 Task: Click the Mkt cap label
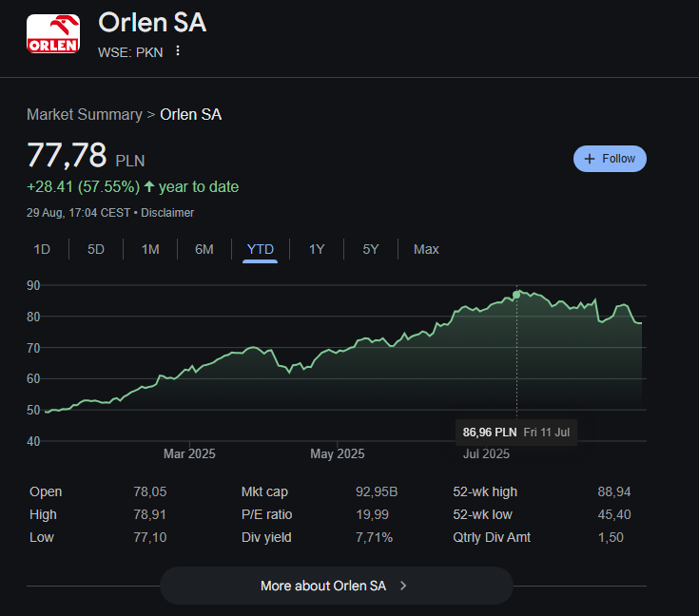click(x=264, y=491)
